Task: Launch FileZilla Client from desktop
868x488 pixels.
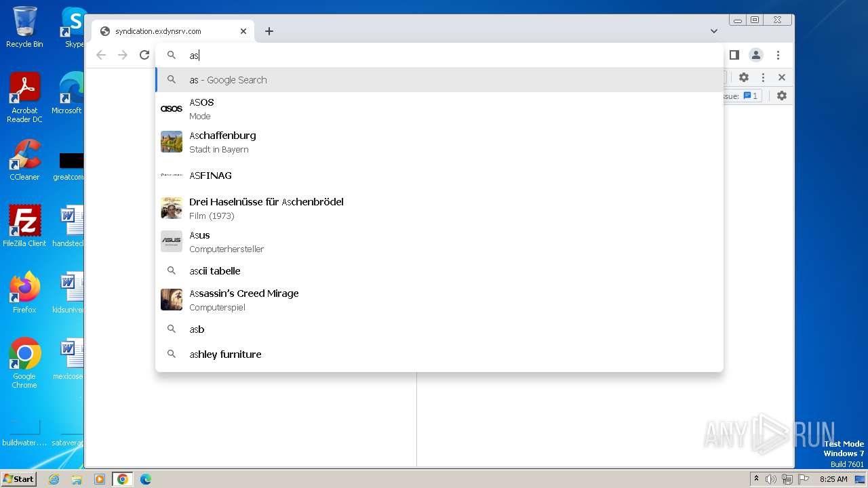Action: (x=24, y=226)
